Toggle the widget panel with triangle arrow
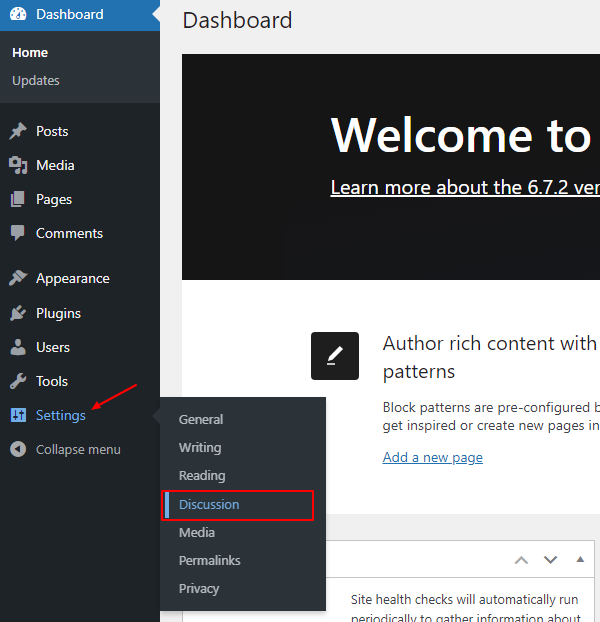 coord(580,559)
